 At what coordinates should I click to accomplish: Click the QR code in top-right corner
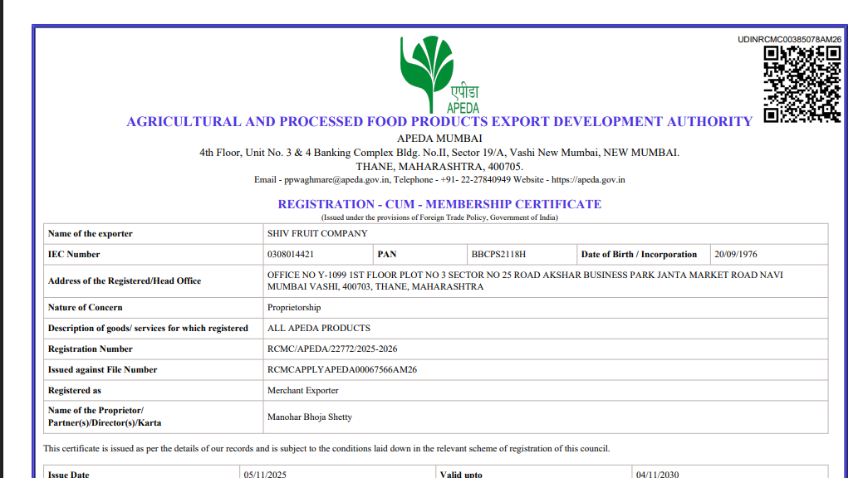click(x=802, y=84)
